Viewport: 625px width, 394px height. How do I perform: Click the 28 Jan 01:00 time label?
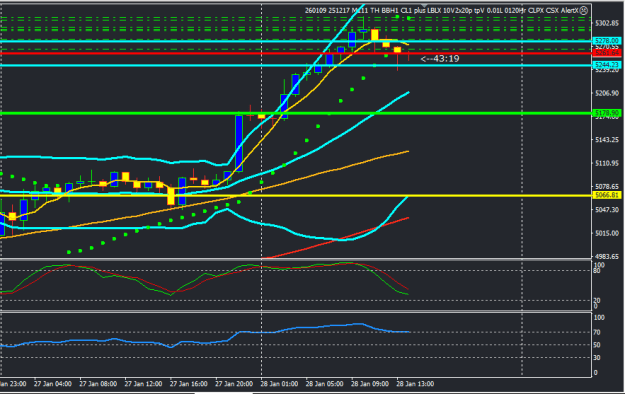point(279,384)
